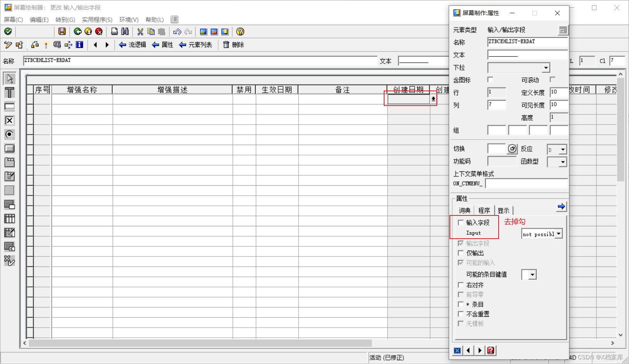Screen dimensions: 629x364
Task: Click the blue Information icon
Action: (x=79, y=45)
